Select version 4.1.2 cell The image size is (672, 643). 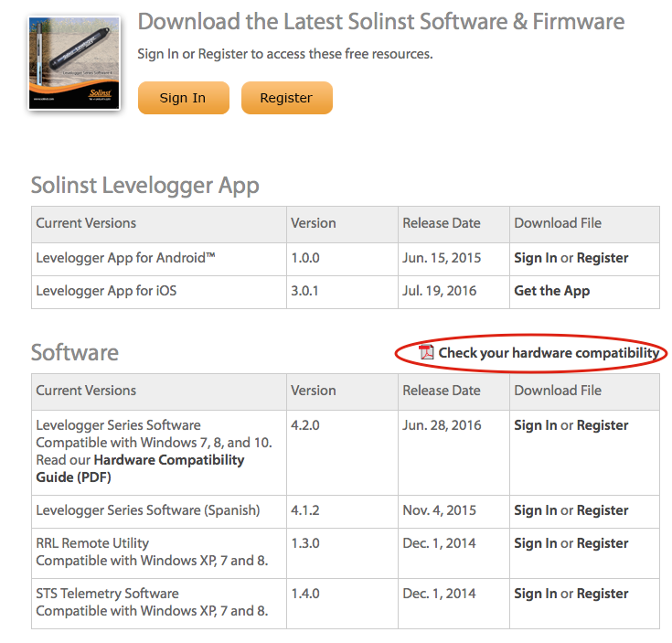[x=342, y=512]
